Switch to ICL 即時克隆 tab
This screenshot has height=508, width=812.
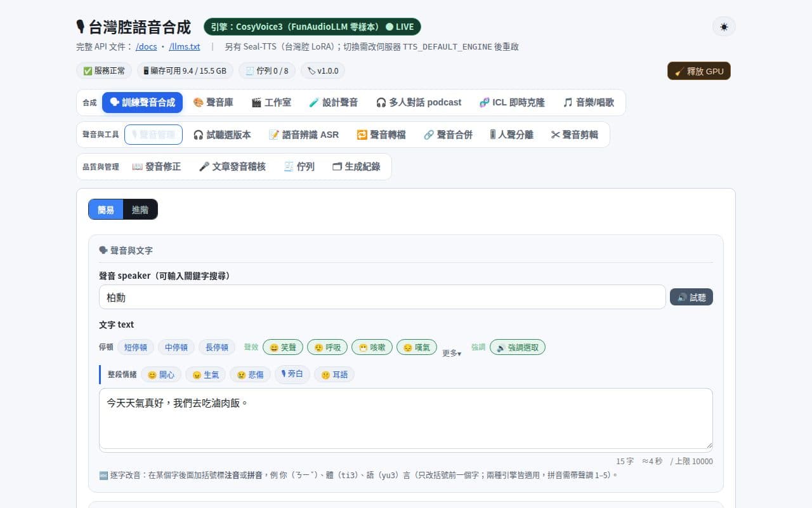pyautogui.click(x=512, y=102)
